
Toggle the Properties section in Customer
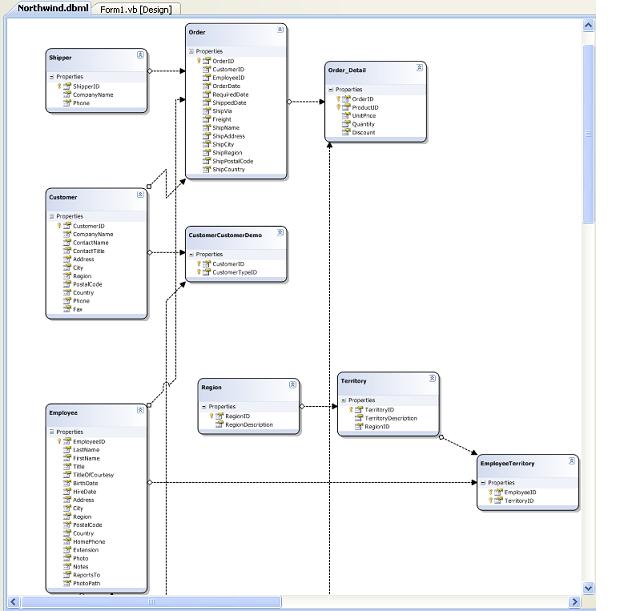pyautogui.click(x=52, y=216)
